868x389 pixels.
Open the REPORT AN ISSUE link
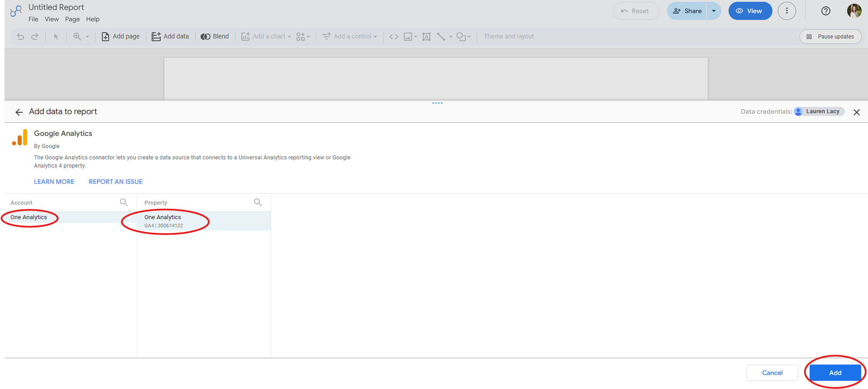[x=115, y=182]
